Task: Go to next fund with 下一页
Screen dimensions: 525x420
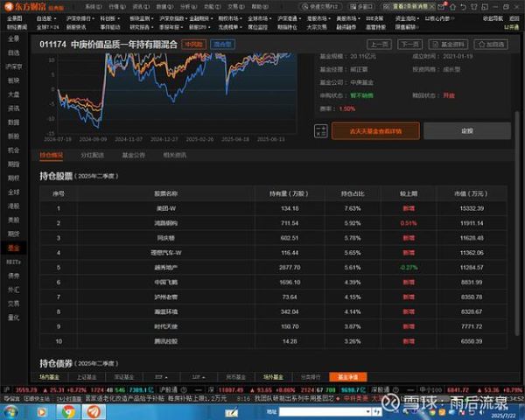Action: click(409, 43)
